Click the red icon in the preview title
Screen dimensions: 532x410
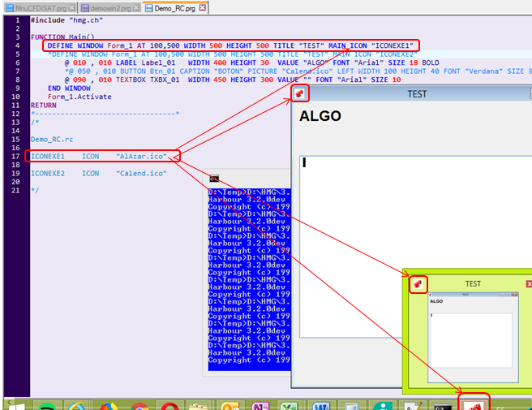click(418, 283)
